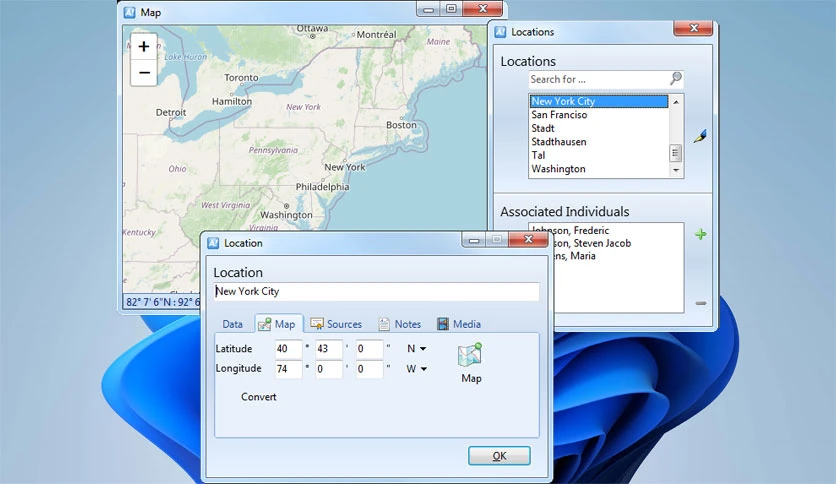The height and width of the screenshot is (484, 836).
Task: Select Stadt in locations list
Action: click(x=599, y=128)
